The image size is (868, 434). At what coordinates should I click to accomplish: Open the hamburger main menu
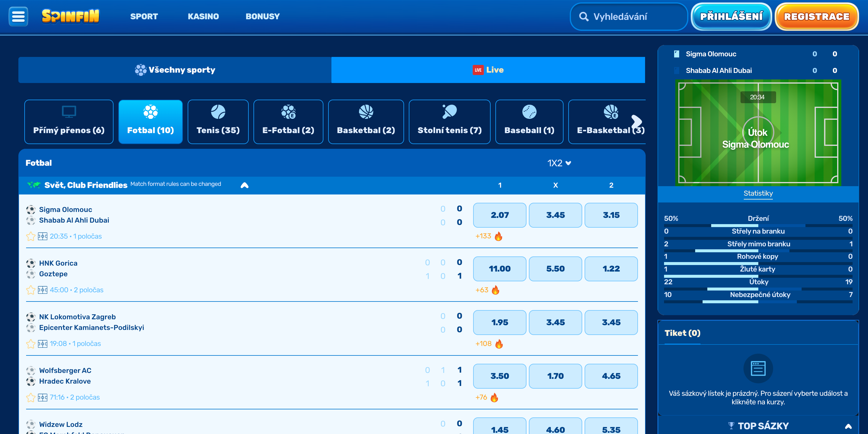18,16
